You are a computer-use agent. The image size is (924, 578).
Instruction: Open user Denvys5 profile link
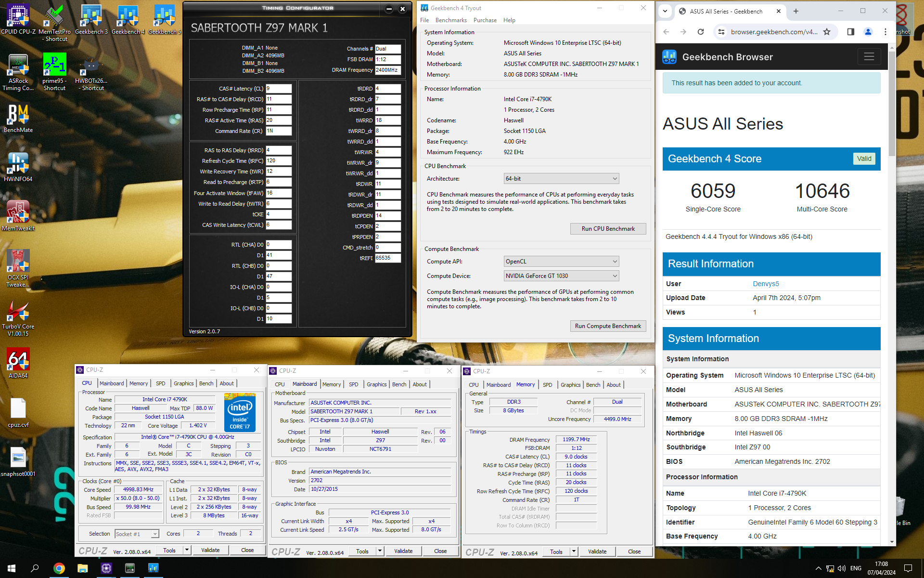[766, 284]
